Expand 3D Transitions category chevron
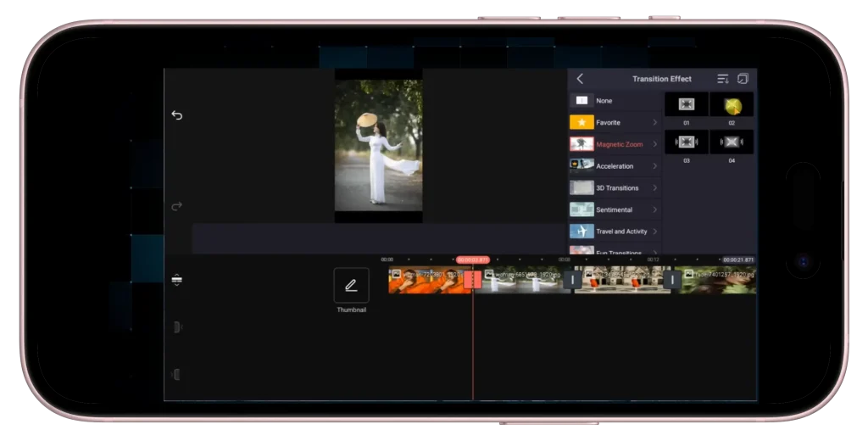This screenshot has height=441, width=868. 655,187
